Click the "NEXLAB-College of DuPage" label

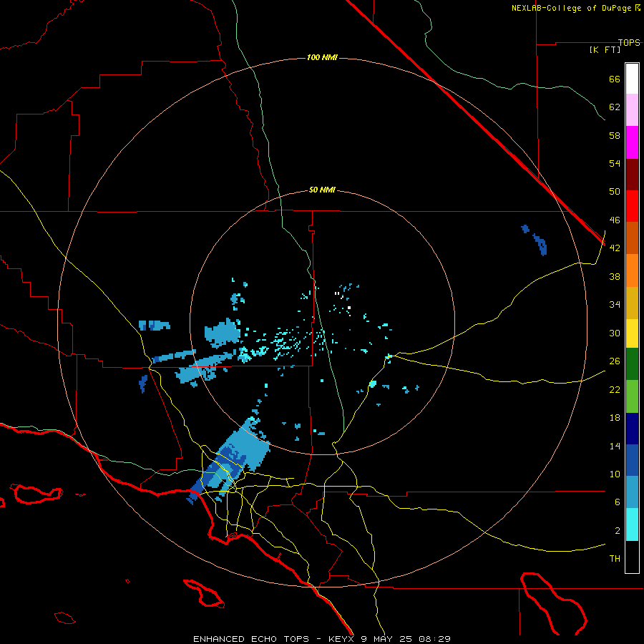[571, 8]
